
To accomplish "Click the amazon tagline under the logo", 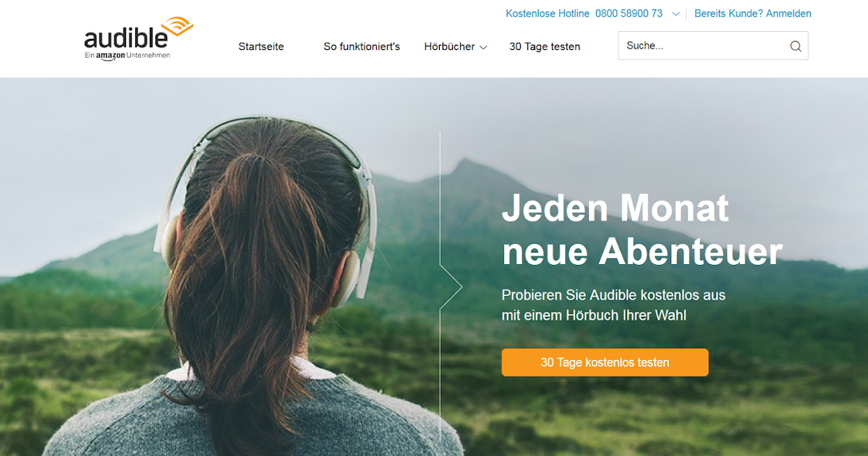I will coord(127,56).
